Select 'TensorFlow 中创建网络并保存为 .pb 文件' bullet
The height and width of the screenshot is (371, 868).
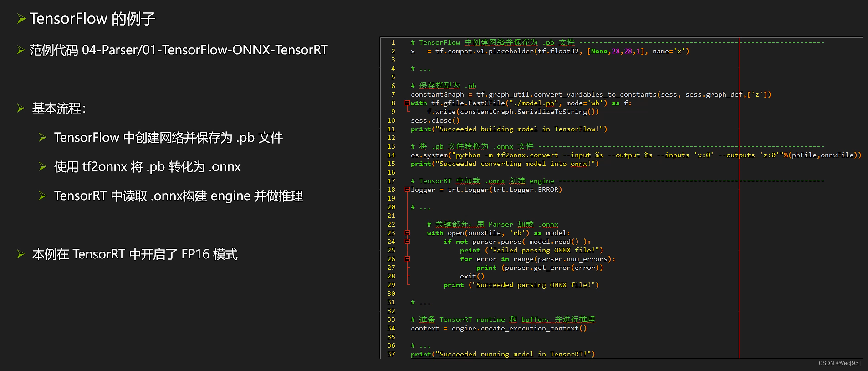tap(168, 138)
